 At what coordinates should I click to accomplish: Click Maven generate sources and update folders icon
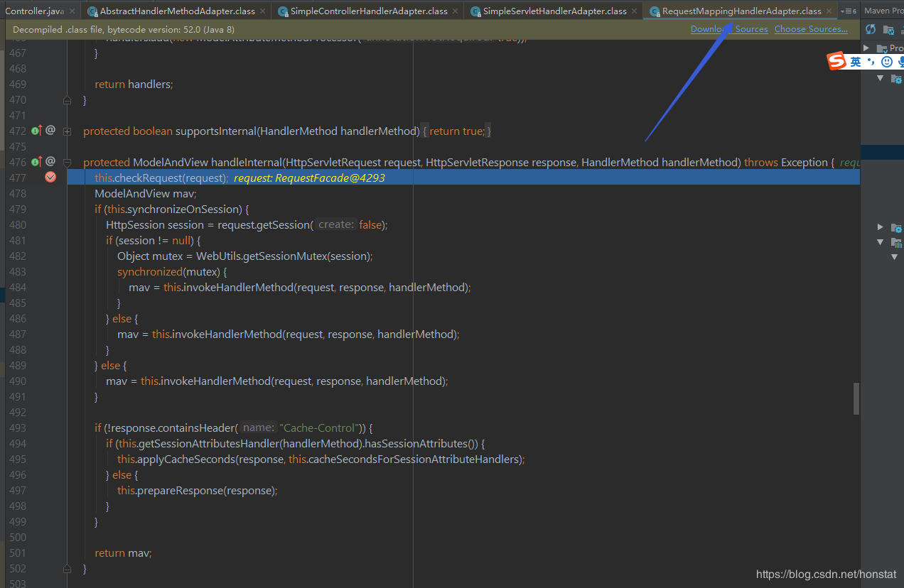point(889,29)
